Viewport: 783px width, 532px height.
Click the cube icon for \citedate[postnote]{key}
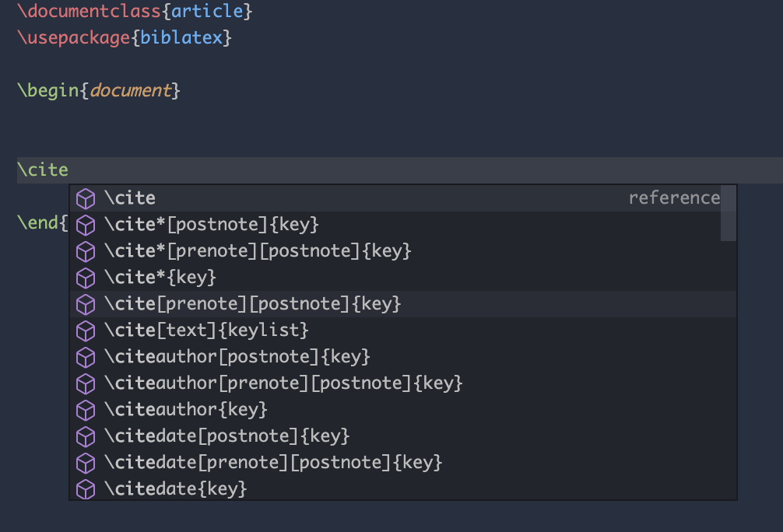[x=86, y=436]
